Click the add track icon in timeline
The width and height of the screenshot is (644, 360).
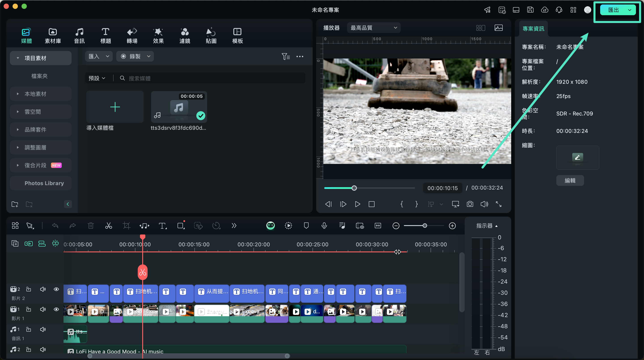click(x=15, y=243)
